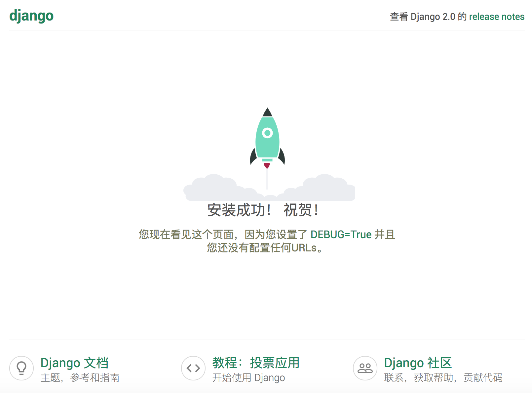Open the Django 社区 link
Image resolution: width=532 pixels, height=393 pixels.
[418, 363]
